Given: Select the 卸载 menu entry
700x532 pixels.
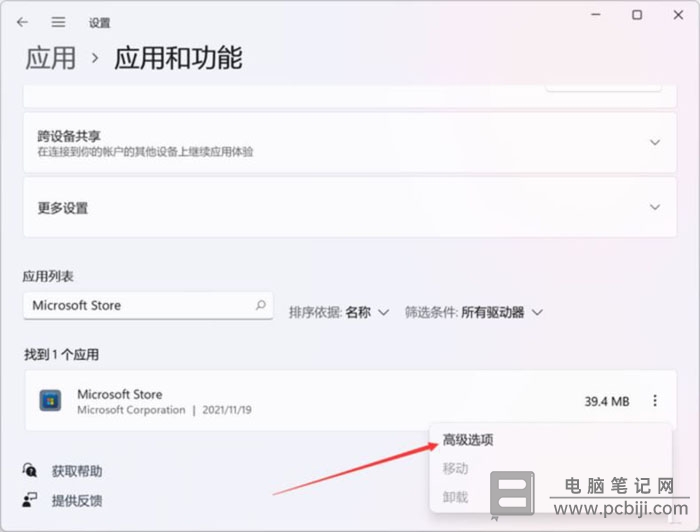Looking at the screenshot, I should point(455,497).
